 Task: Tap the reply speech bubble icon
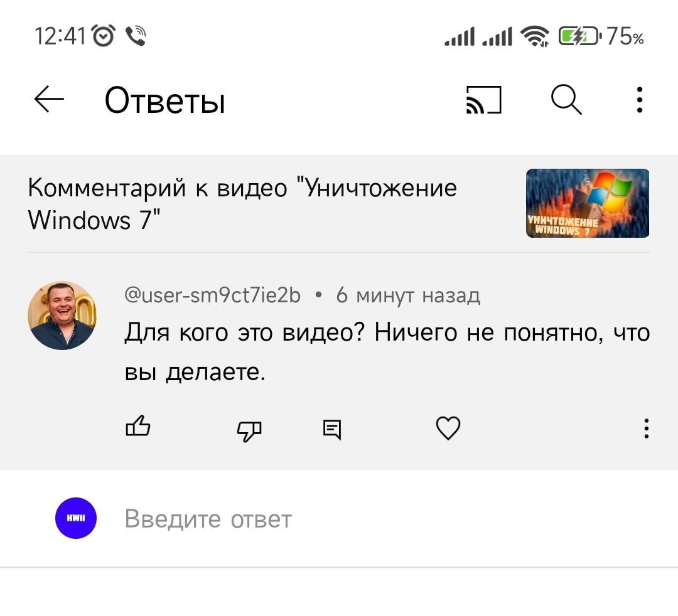[332, 429]
